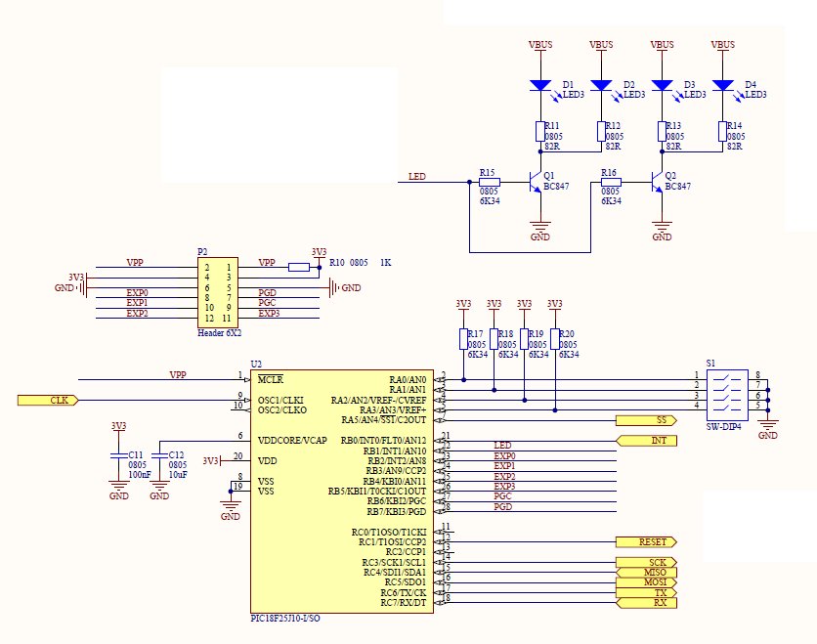Pick the R15 base resistor symbol
Viewport: 817px width, 644px height.
tap(490, 183)
